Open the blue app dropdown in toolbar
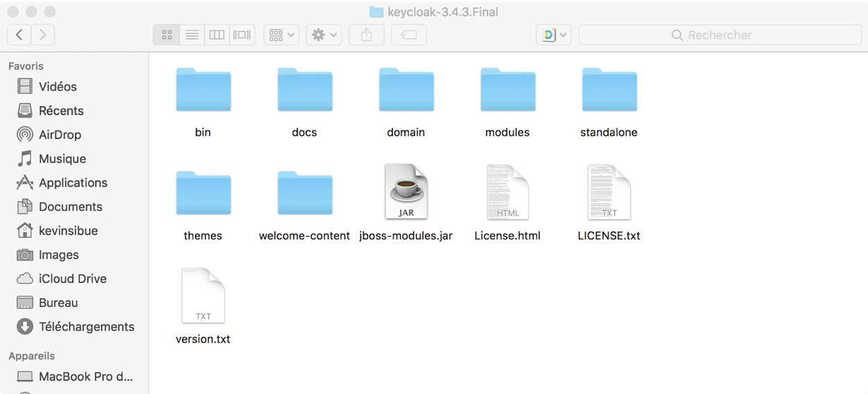868x394 pixels. pos(554,35)
